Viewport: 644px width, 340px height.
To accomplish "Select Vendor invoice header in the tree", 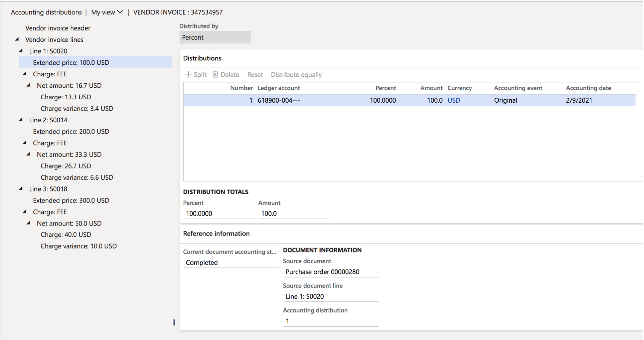I will [58, 28].
